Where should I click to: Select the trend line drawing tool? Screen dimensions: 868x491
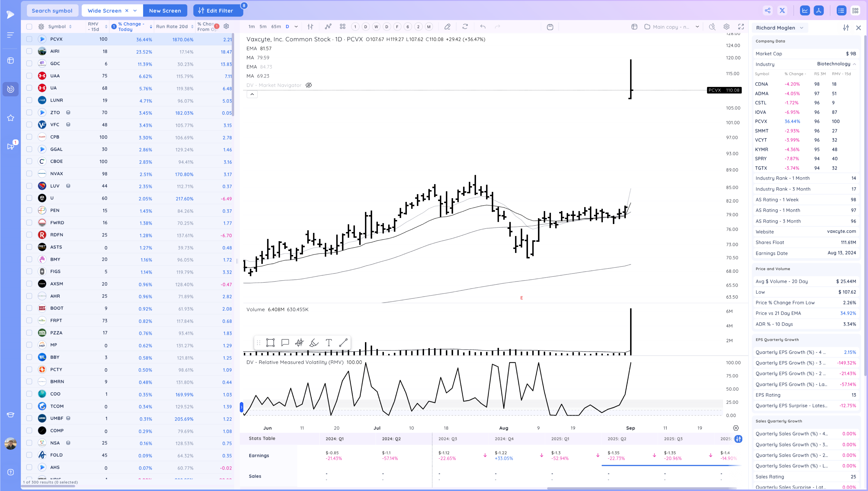tap(343, 343)
